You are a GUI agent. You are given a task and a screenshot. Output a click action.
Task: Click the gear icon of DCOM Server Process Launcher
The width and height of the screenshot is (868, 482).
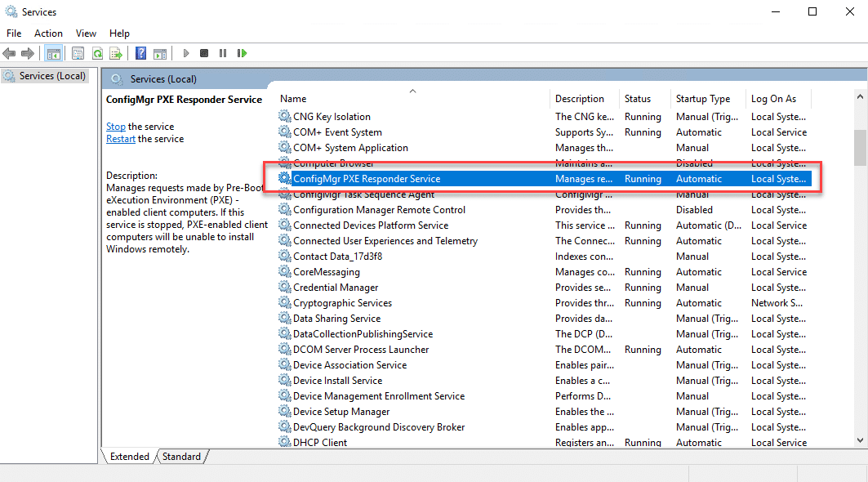284,349
